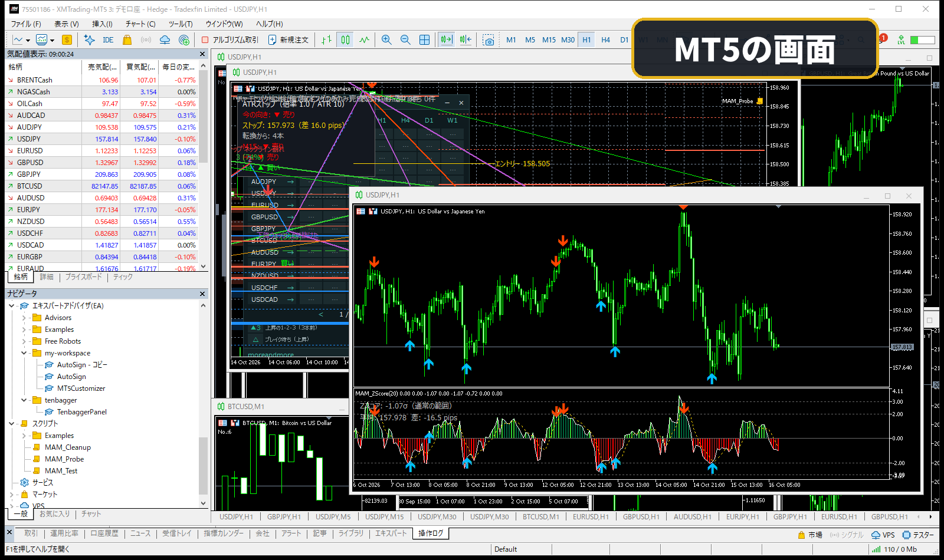The height and width of the screenshot is (560, 944).
Task: Click the dollar-sign trading icon in toolbar
Action: pos(67,40)
